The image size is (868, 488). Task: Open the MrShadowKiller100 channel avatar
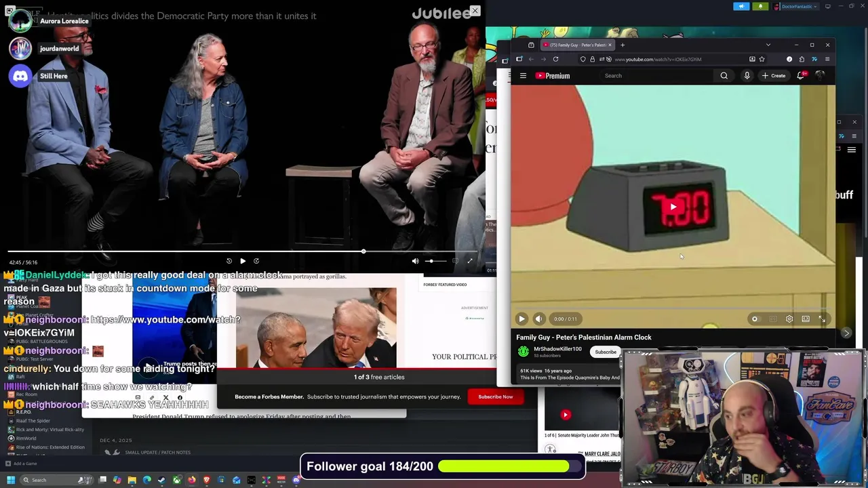(x=524, y=351)
